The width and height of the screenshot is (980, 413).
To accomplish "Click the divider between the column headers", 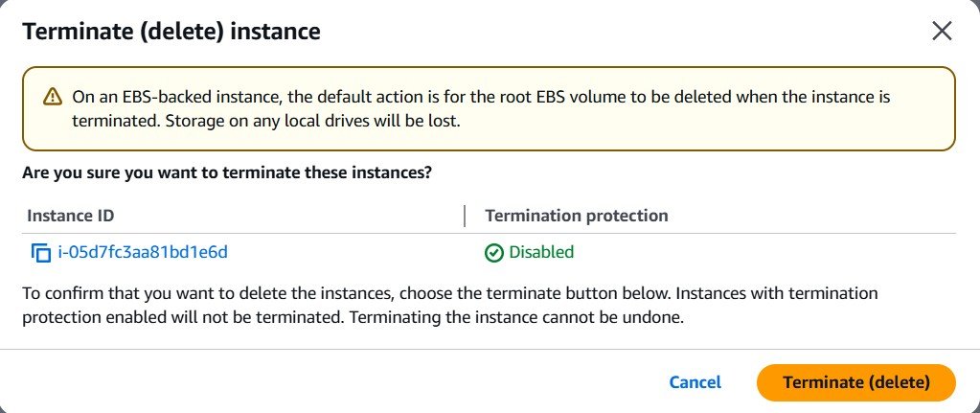I will (x=465, y=216).
